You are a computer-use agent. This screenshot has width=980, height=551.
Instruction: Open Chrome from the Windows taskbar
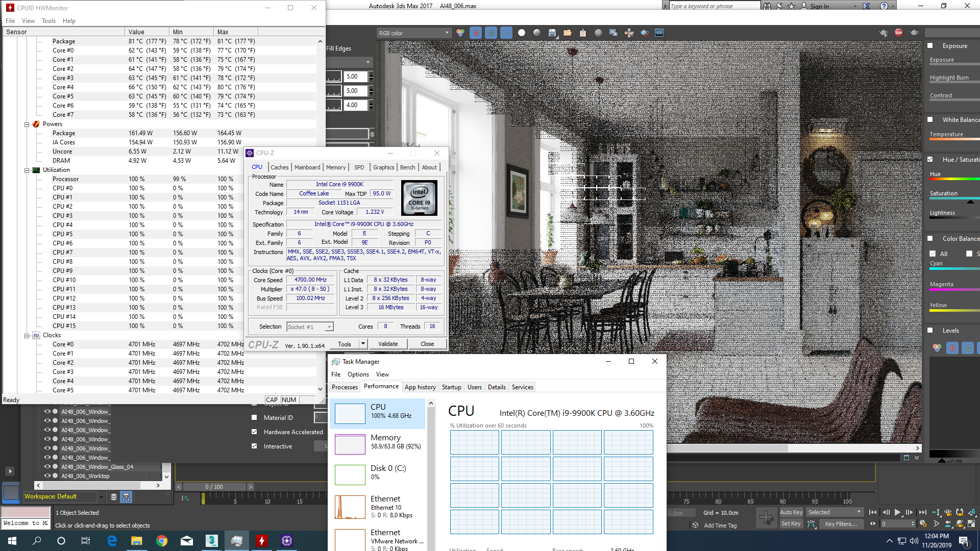pos(162,541)
